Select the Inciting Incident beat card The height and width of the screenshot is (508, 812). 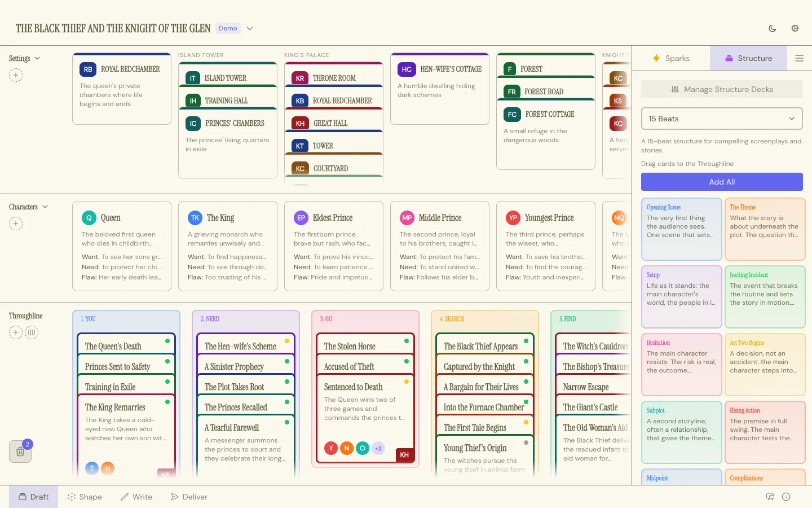765,296
